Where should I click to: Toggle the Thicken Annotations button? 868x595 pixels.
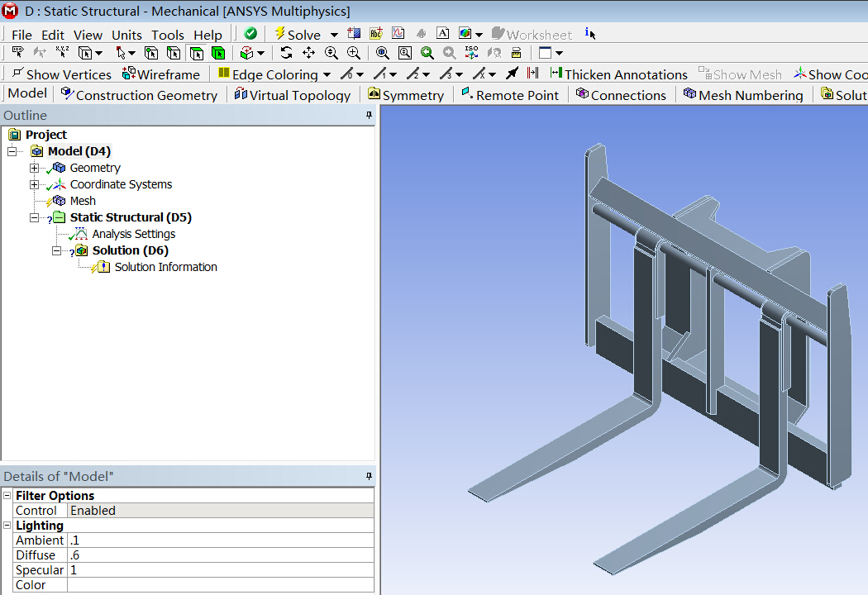click(618, 74)
